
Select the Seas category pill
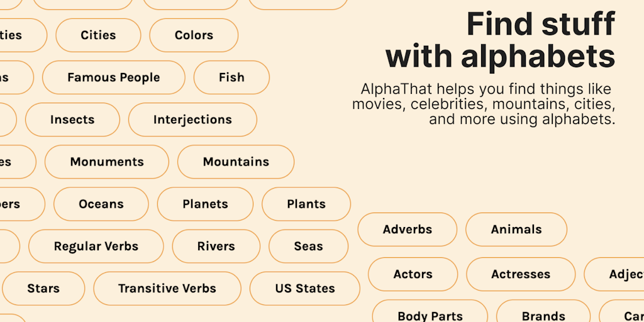click(308, 246)
